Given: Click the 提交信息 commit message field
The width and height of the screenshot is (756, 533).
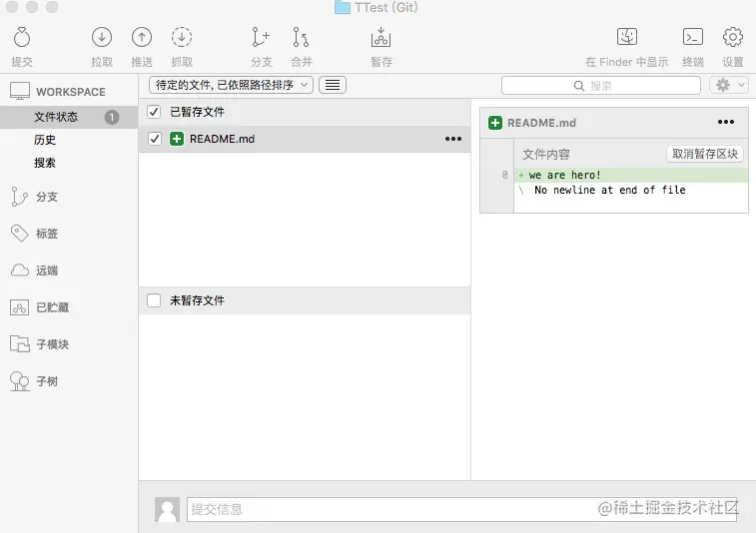Looking at the screenshot, I should point(462,509).
